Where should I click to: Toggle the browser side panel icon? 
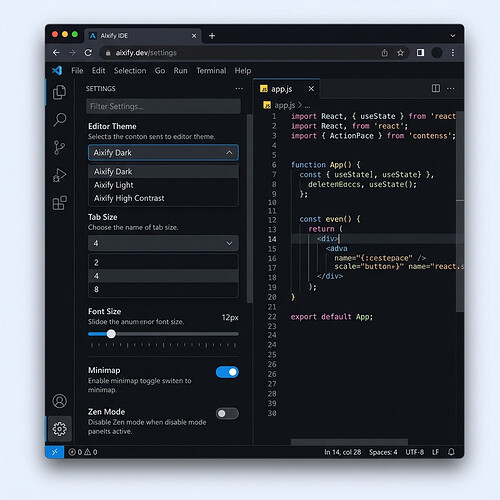[x=420, y=53]
